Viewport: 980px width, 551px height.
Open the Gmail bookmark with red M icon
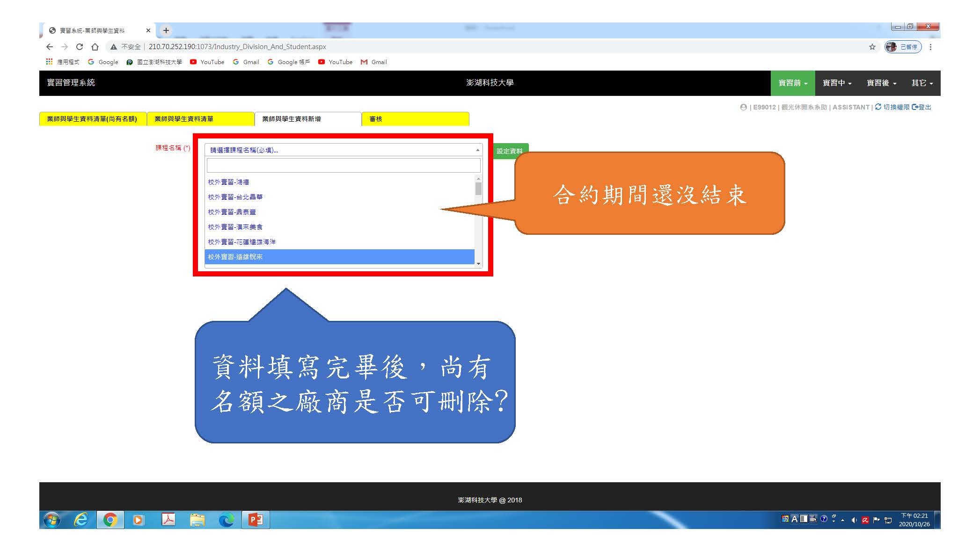374,62
